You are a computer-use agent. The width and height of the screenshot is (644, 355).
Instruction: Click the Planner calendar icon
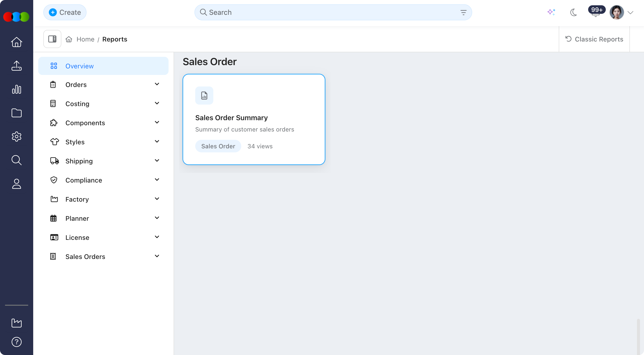[x=53, y=218]
